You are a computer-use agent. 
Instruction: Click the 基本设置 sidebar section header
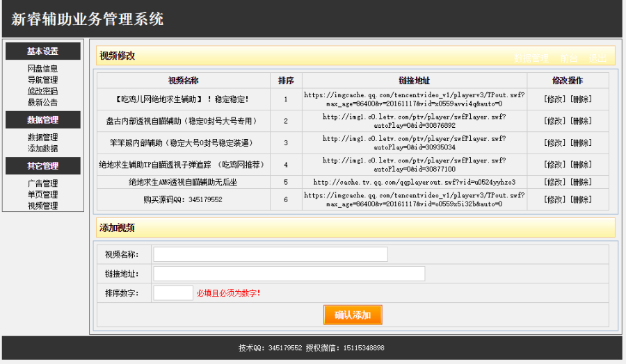click(43, 51)
